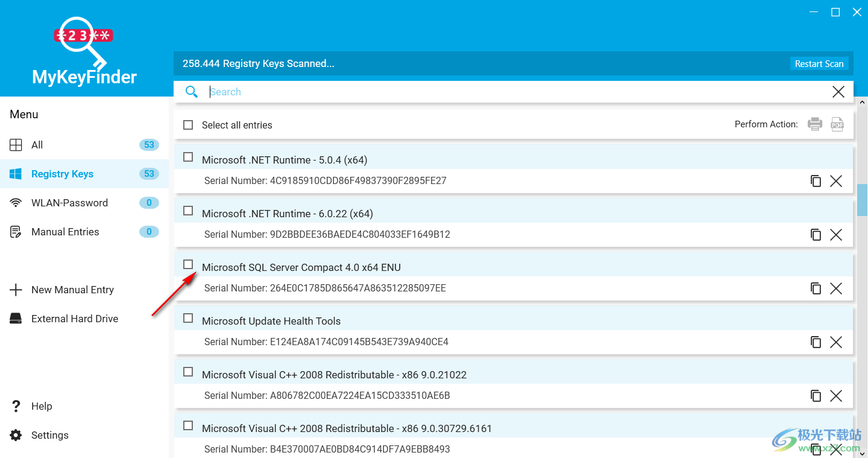The image size is (868, 458).
Task: Click the 53 badge next to All
Action: pos(149,145)
